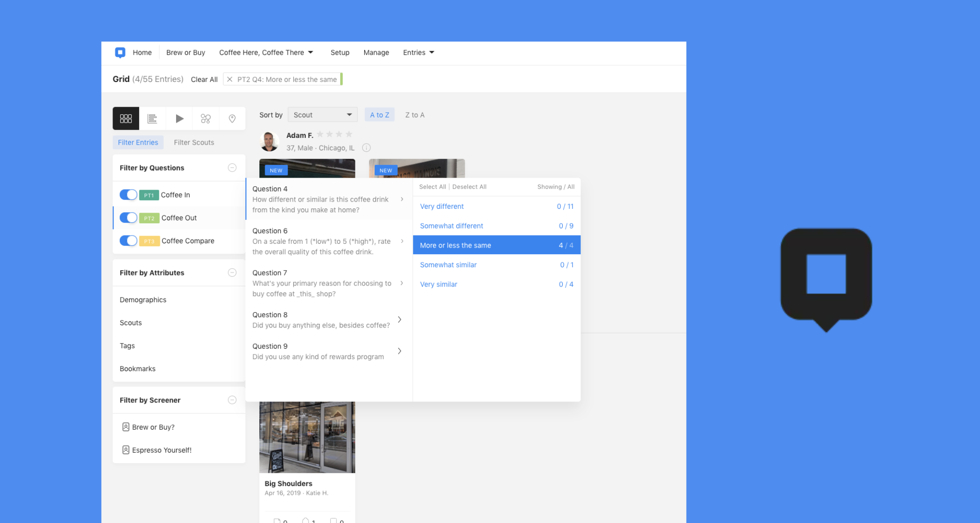Open the Manage menu item
The width and height of the screenshot is (980, 523).
(x=376, y=53)
